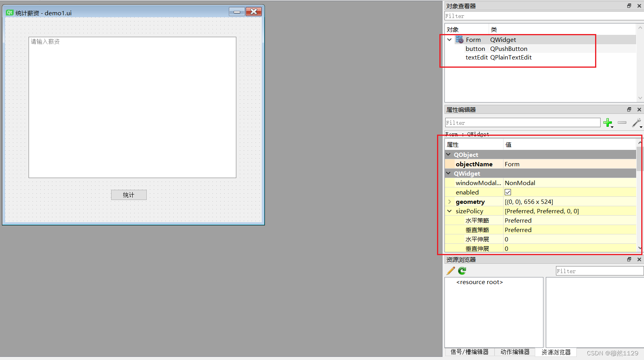The width and height of the screenshot is (644, 360).
Task: Click the float icon on 属性编辑器 panel
Action: [629, 110]
